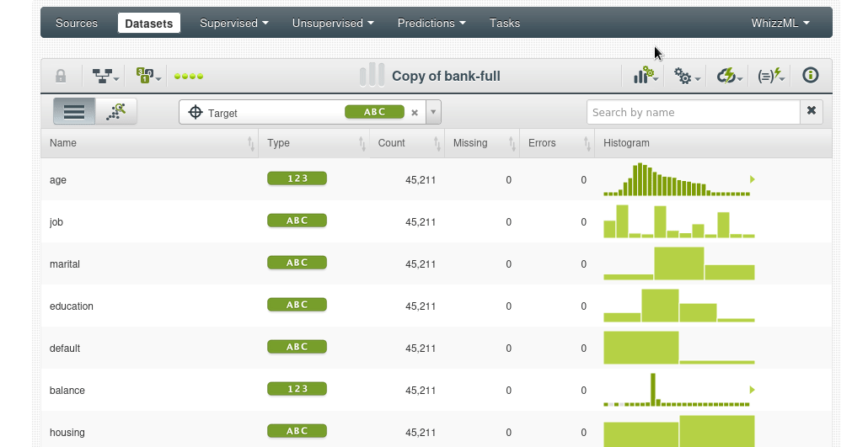Open the configure gears icon menu
The height and width of the screenshot is (447, 868).
point(686,77)
